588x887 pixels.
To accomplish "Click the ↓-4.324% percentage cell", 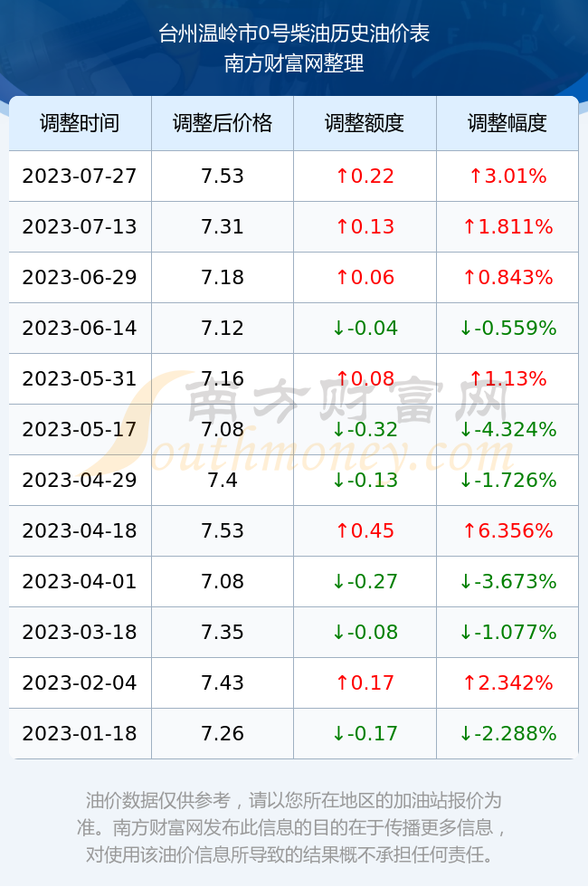I will tap(507, 429).
